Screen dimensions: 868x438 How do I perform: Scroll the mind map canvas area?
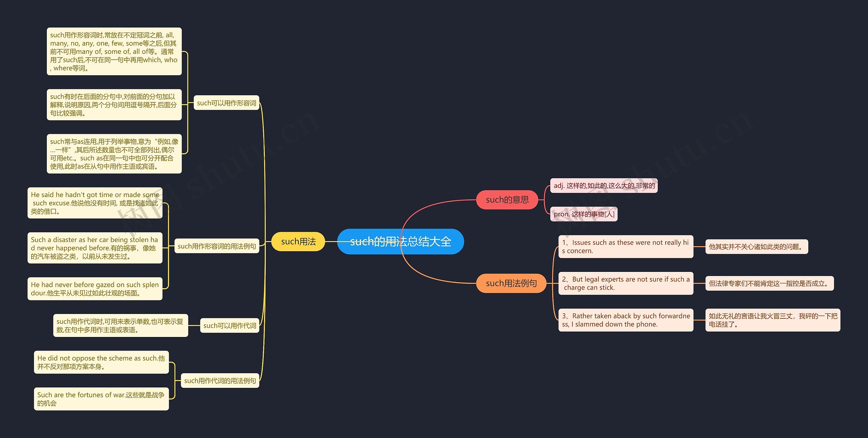coord(434,219)
